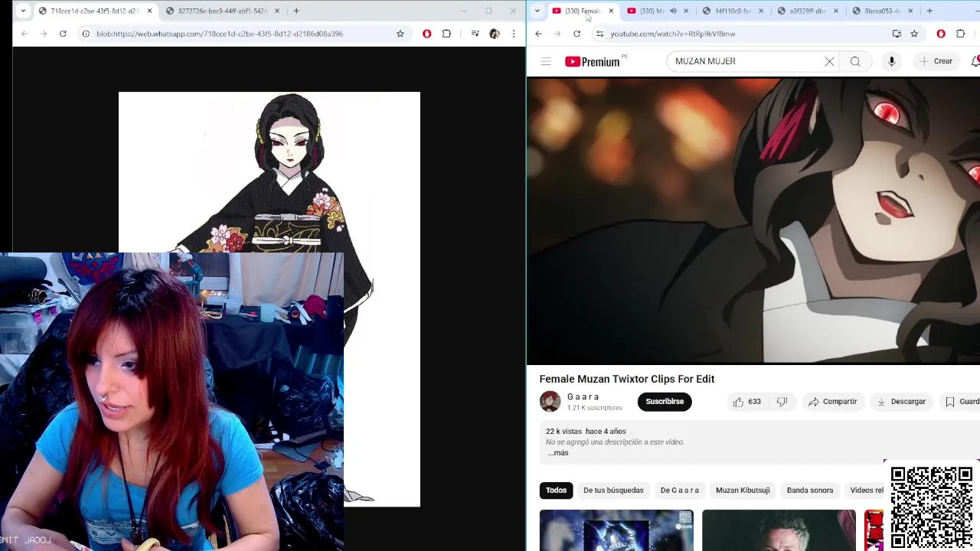Close the 14f110c0 tab
Image resolution: width=980 pixels, height=551 pixels.
click(760, 11)
